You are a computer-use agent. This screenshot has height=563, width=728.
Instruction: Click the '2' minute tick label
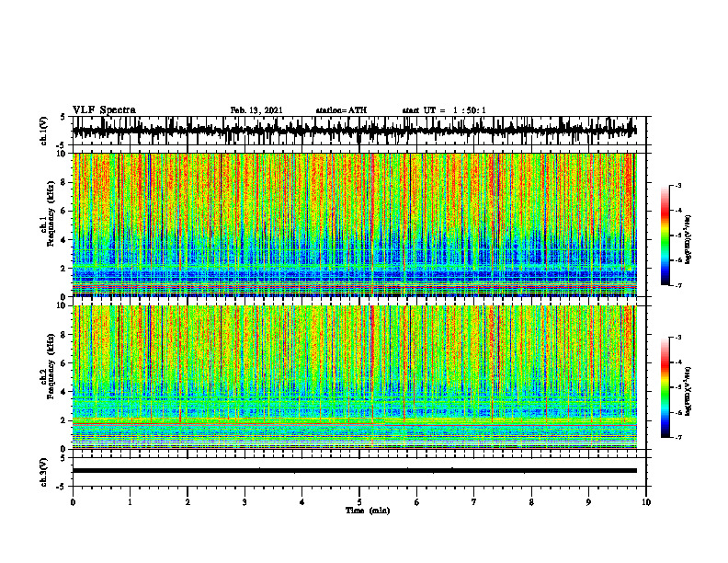click(x=188, y=502)
